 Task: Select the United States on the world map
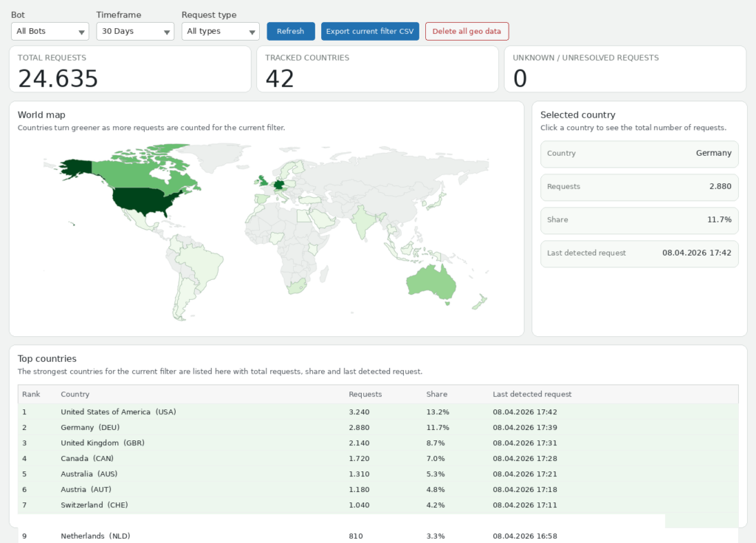148,200
